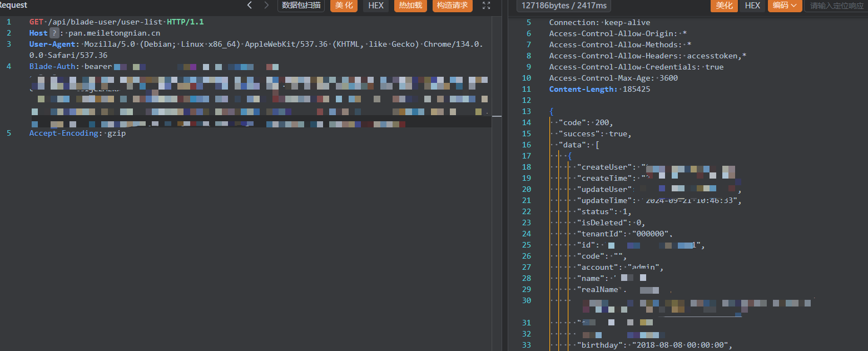Click the question mark icon beside Host
Viewport: 868px width, 351px height.
(54, 33)
